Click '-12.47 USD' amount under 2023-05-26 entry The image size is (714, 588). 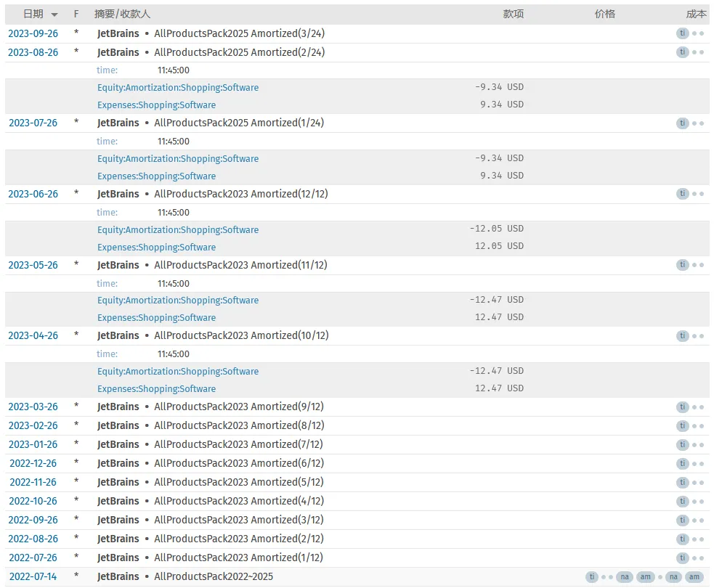[496, 300]
